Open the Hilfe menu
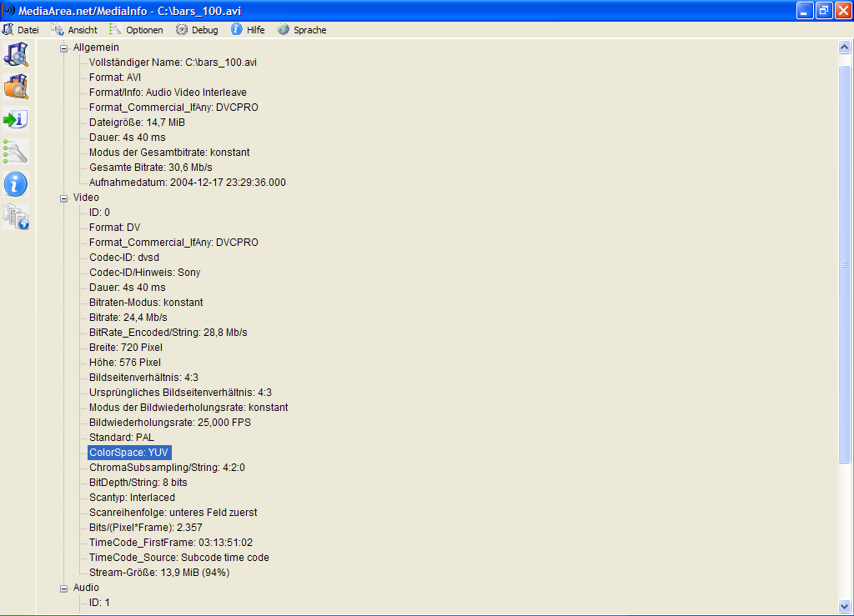854x616 pixels. [x=255, y=30]
